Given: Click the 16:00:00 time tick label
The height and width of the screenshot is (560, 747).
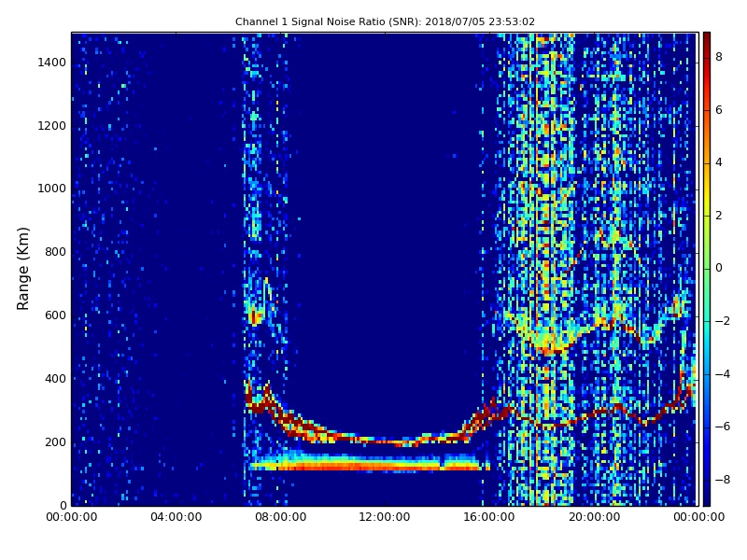Looking at the screenshot, I should [x=489, y=517].
